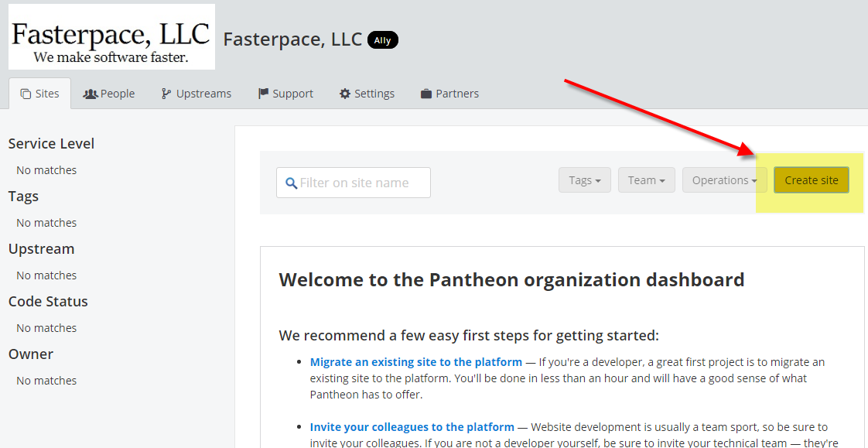Image resolution: width=868 pixels, height=448 pixels.
Task: Switch to the Upstreams tab
Action: [196, 94]
